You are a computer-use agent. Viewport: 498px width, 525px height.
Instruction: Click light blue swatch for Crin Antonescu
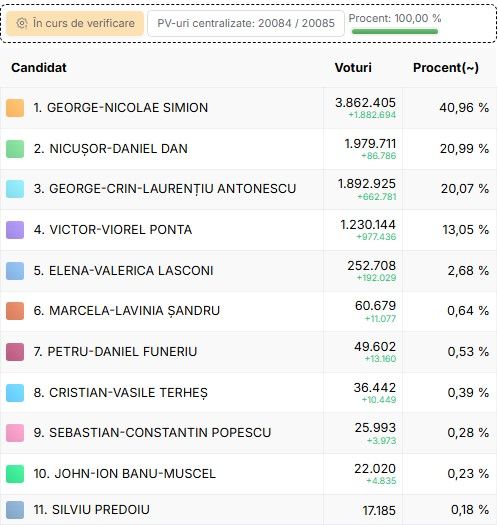15,189
